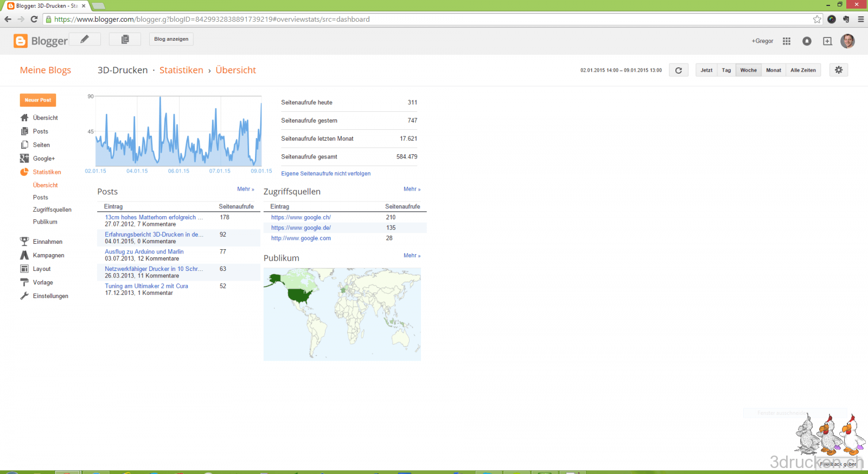Click the date range 02.01.2015 text
Screen dimensions: 868x474
point(621,71)
